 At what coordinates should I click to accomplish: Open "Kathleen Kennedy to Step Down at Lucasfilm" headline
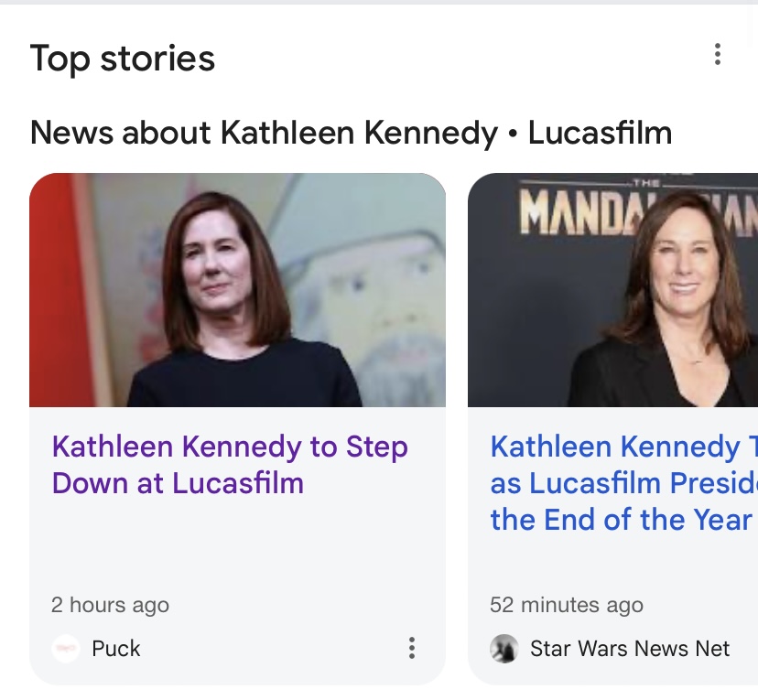pos(229,464)
